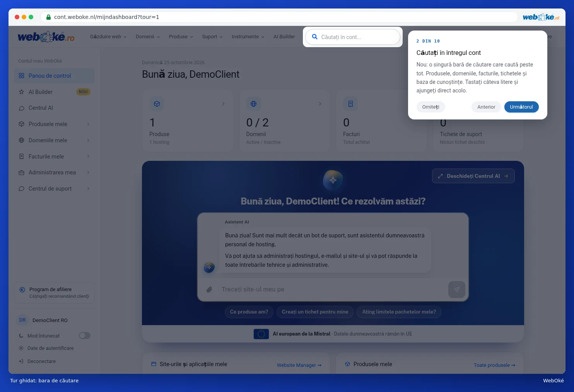
Task: Expand Produsele mele sidebar chevron
Action: pyautogui.click(x=88, y=124)
